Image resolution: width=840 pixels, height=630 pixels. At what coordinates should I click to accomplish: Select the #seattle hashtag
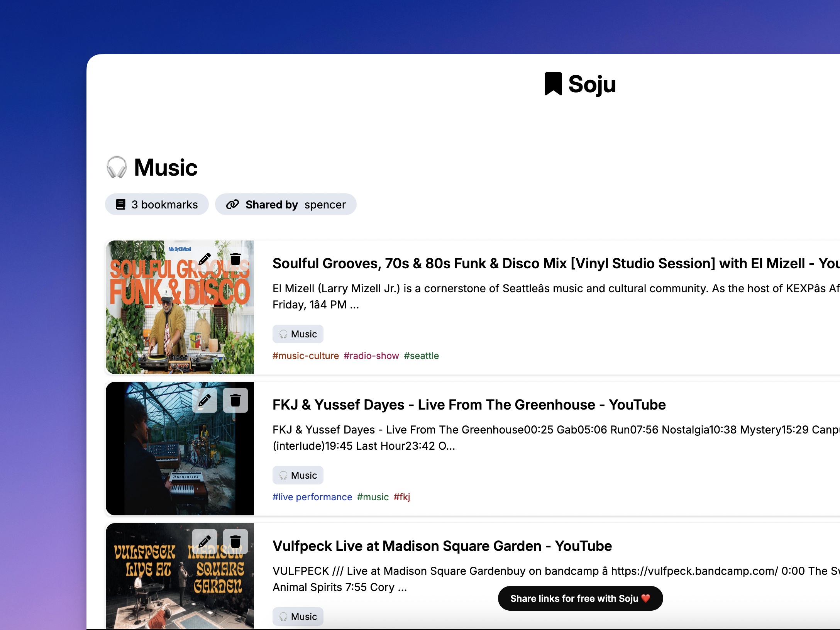(x=421, y=356)
